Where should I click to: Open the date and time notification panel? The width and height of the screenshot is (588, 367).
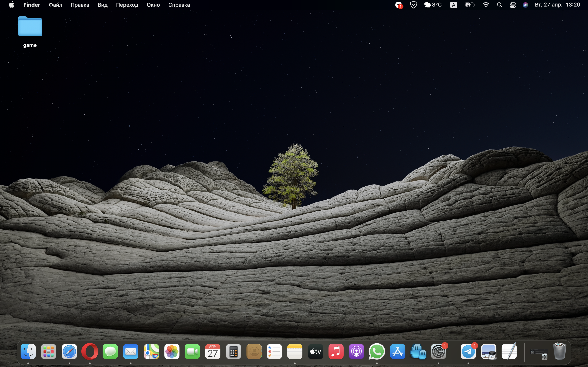pos(557,5)
